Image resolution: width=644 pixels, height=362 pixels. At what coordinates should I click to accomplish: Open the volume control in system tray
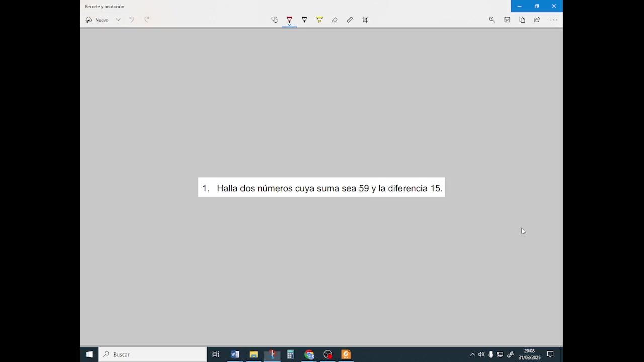pos(481,354)
